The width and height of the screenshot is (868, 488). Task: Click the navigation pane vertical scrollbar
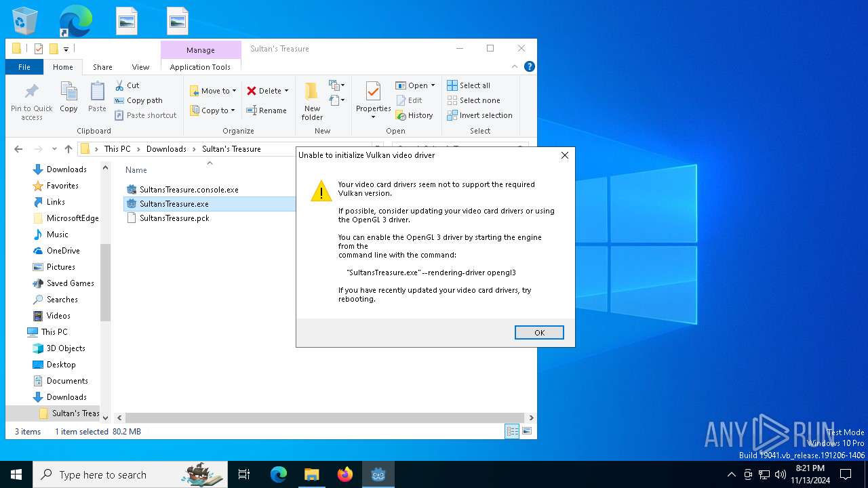click(105, 281)
